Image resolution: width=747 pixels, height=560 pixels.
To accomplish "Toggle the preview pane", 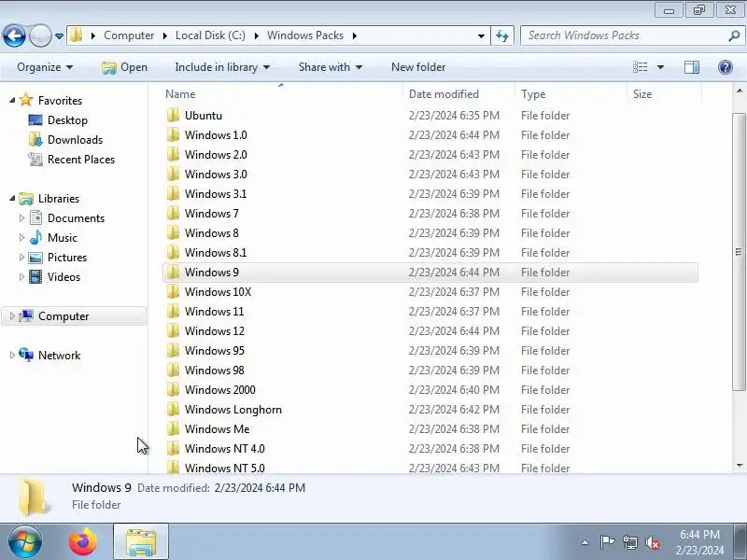I will point(692,67).
